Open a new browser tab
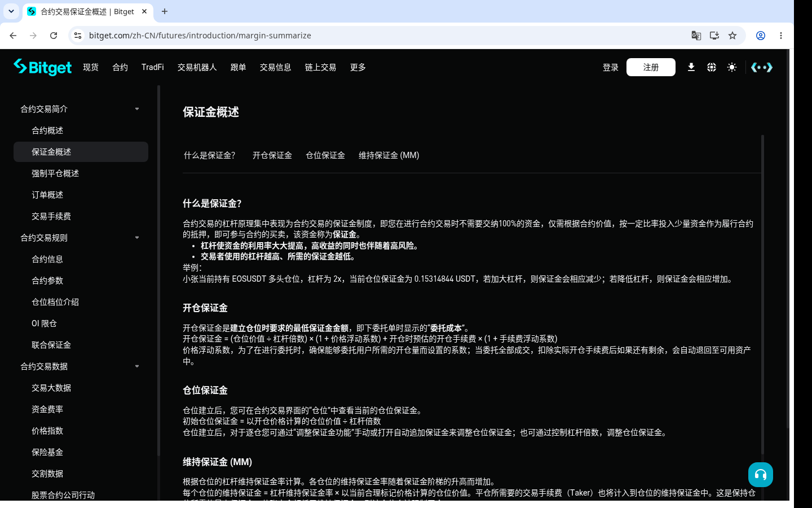812x508 pixels. 165,11
